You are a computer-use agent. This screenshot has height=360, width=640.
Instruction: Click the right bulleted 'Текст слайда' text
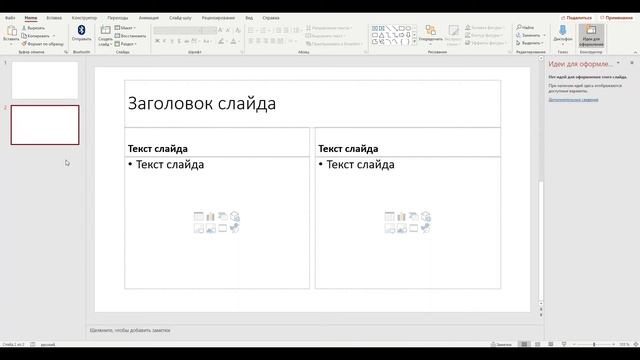pos(360,164)
